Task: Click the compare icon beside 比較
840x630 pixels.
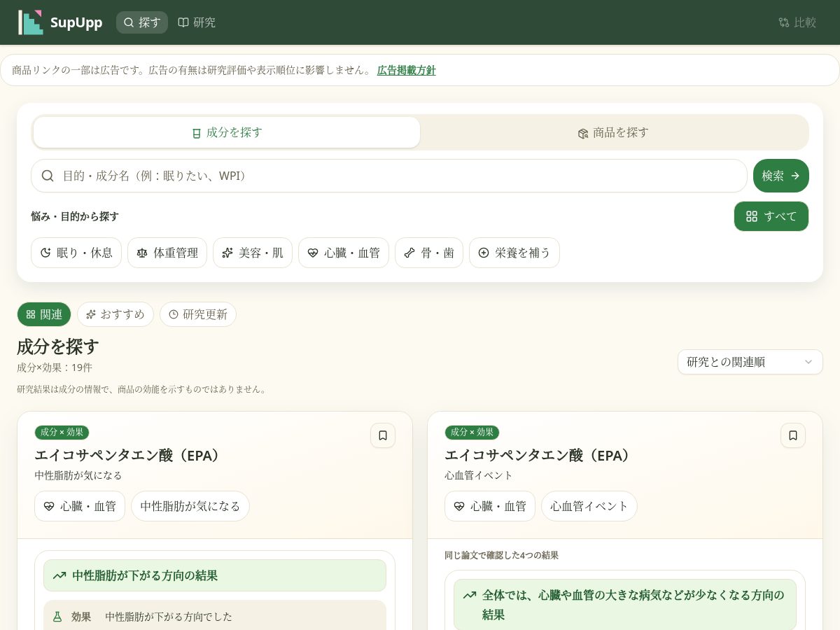Action: pyautogui.click(x=784, y=22)
